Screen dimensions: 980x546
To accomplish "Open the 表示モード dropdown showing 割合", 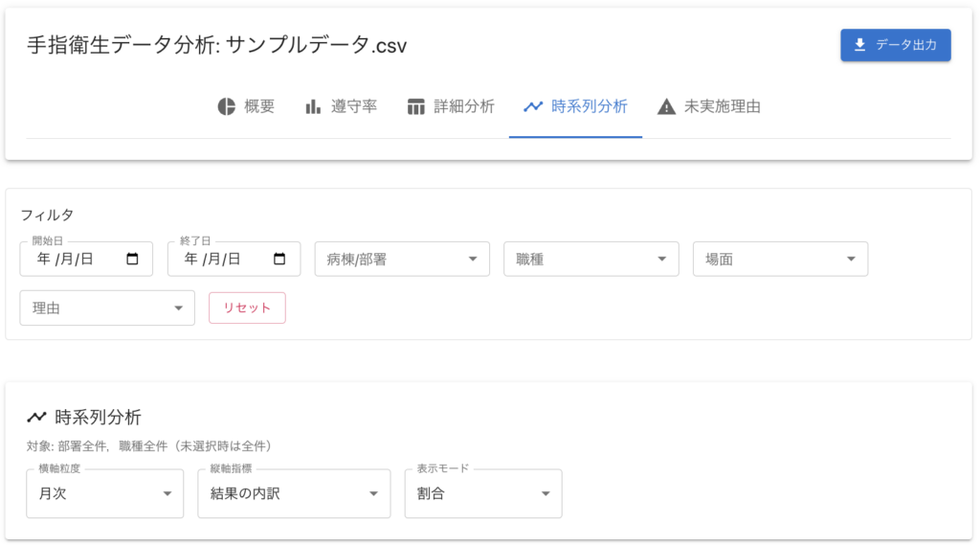I will tap(483, 493).
